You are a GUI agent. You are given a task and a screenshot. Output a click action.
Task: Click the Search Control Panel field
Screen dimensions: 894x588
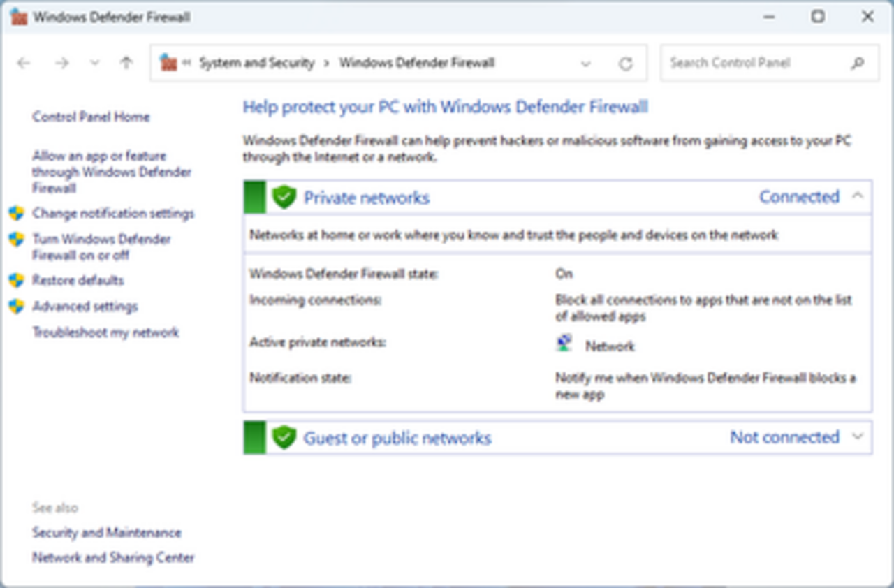(x=770, y=63)
